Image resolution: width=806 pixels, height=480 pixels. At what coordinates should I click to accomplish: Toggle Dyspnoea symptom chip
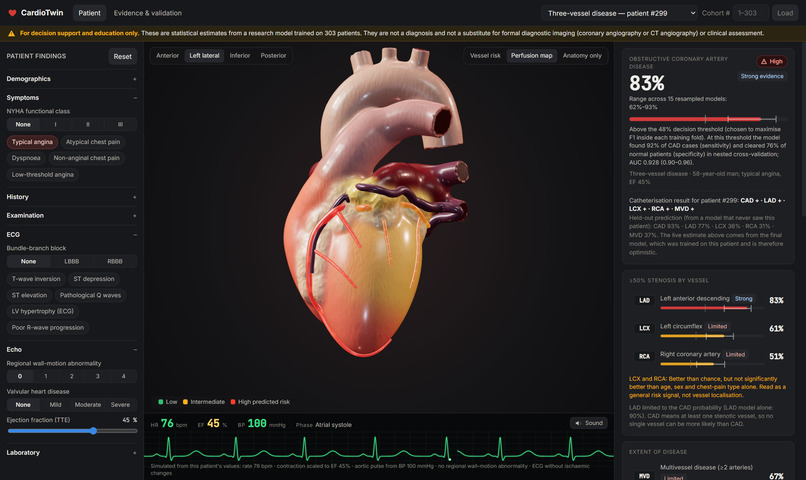(x=26, y=158)
